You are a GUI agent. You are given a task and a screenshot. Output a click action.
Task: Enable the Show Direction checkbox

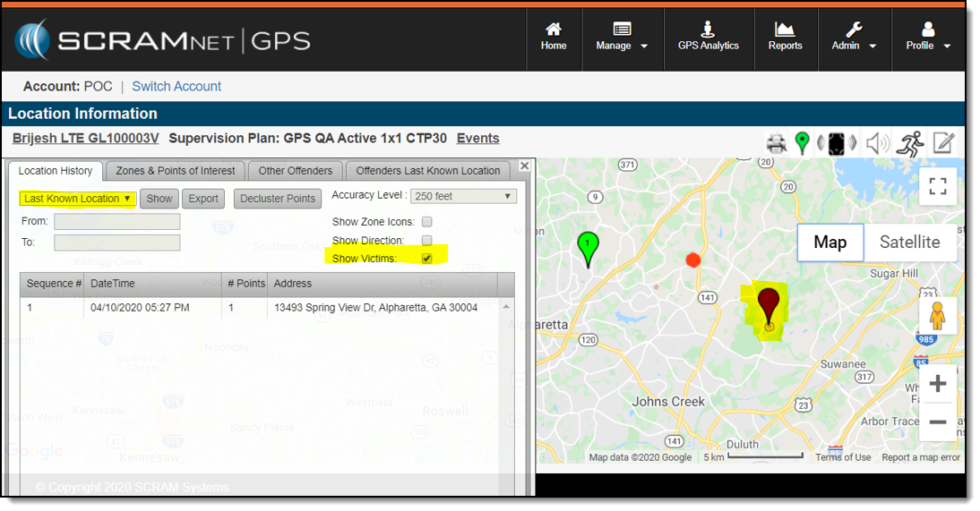coord(427,241)
